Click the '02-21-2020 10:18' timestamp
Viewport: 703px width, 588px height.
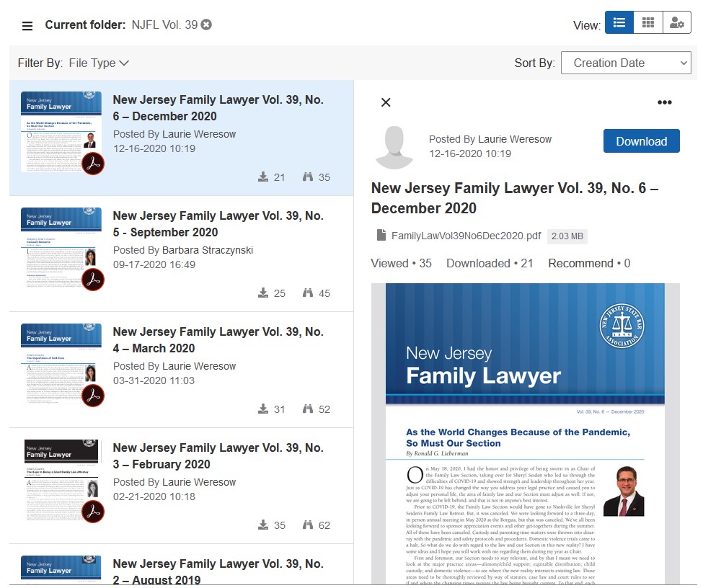coord(154,496)
